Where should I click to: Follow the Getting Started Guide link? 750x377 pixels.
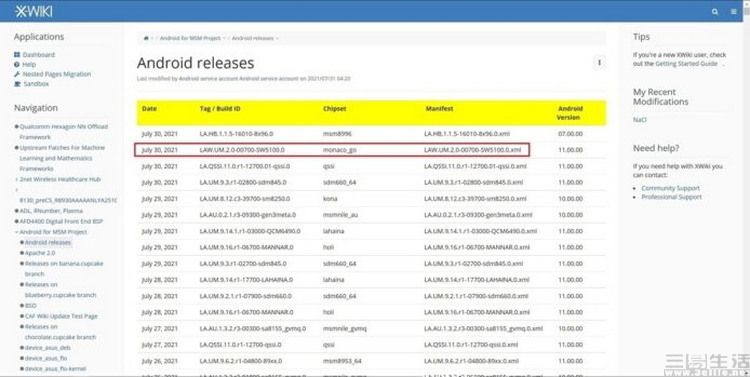686,64
